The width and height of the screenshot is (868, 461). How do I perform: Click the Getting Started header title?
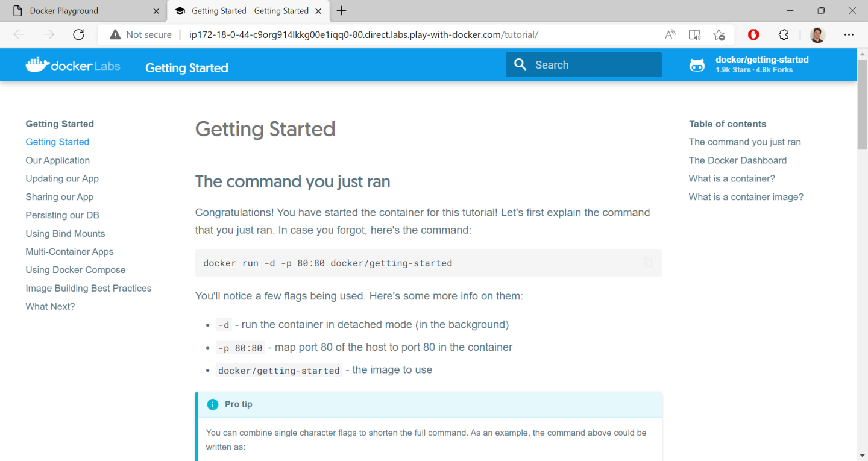(186, 67)
